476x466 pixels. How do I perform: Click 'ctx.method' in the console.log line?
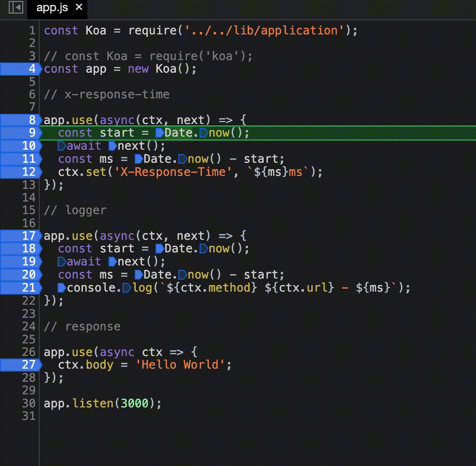[x=216, y=288]
